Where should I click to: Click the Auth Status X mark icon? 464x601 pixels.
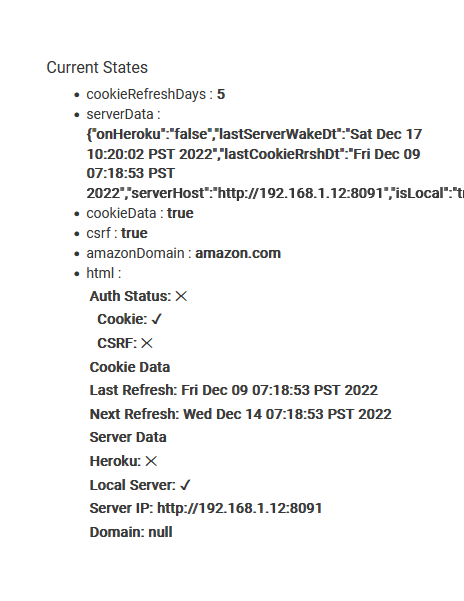click(181, 296)
